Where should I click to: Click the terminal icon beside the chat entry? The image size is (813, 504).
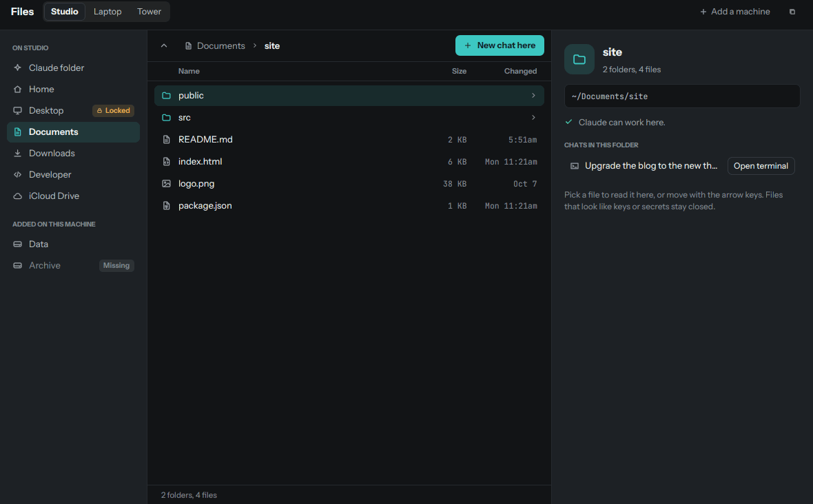pyautogui.click(x=575, y=166)
